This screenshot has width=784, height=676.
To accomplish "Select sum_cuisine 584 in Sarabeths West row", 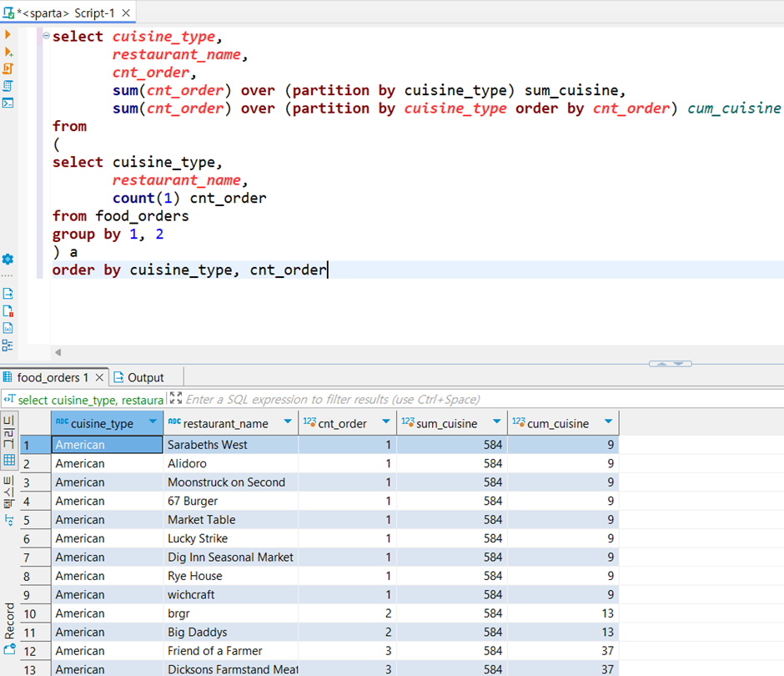I will coord(452,445).
